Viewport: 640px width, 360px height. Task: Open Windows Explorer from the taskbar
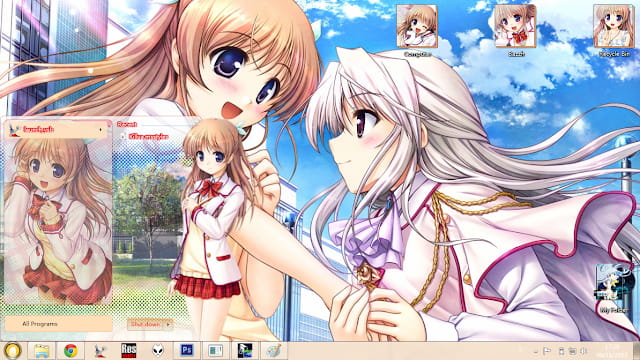[x=41, y=351]
